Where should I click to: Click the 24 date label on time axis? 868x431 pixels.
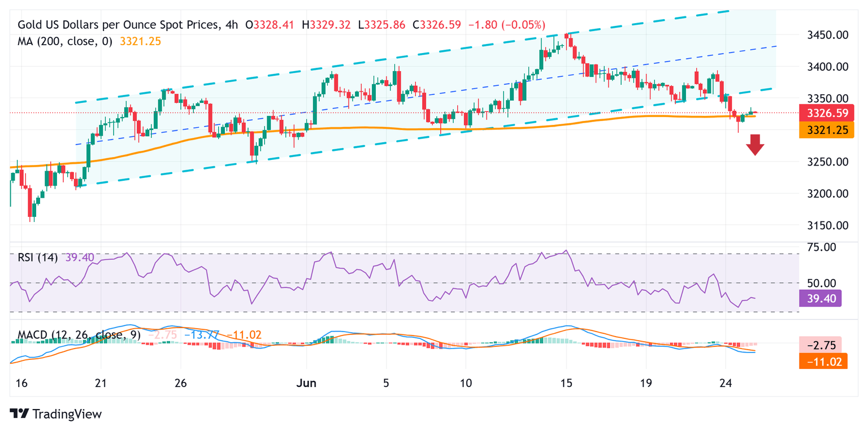726,383
